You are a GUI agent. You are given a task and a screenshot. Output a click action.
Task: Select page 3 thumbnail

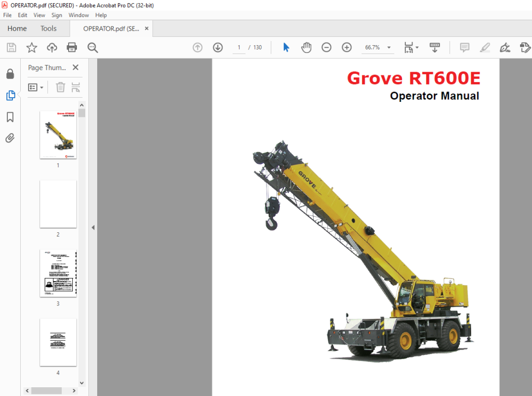[x=58, y=273]
